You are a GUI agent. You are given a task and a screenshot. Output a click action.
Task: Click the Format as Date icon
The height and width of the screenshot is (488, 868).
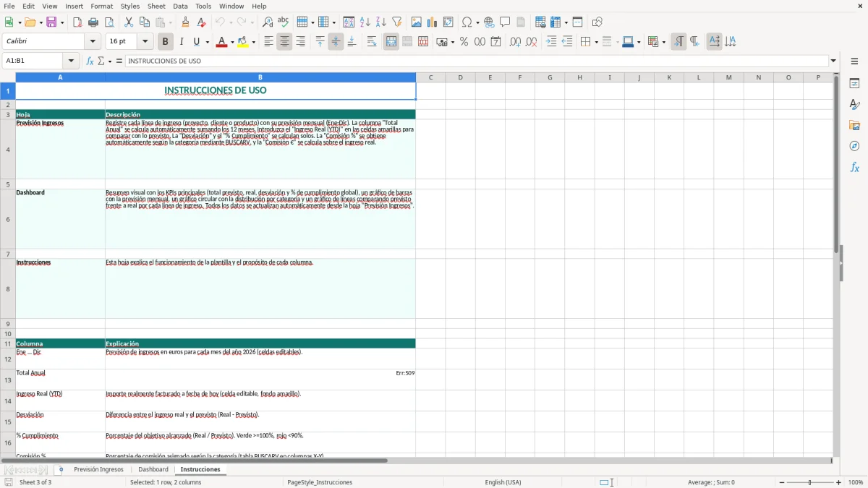(x=495, y=42)
